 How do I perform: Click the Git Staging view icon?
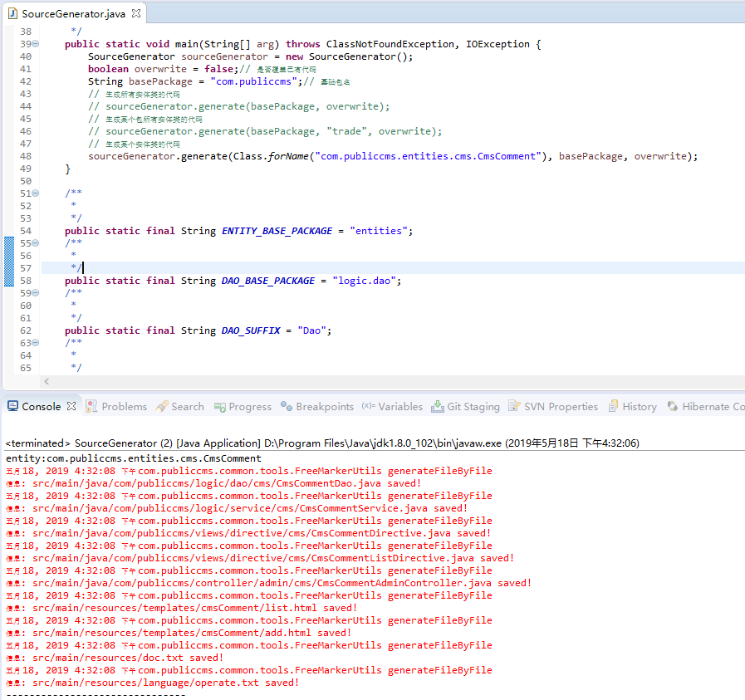(438, 407)
